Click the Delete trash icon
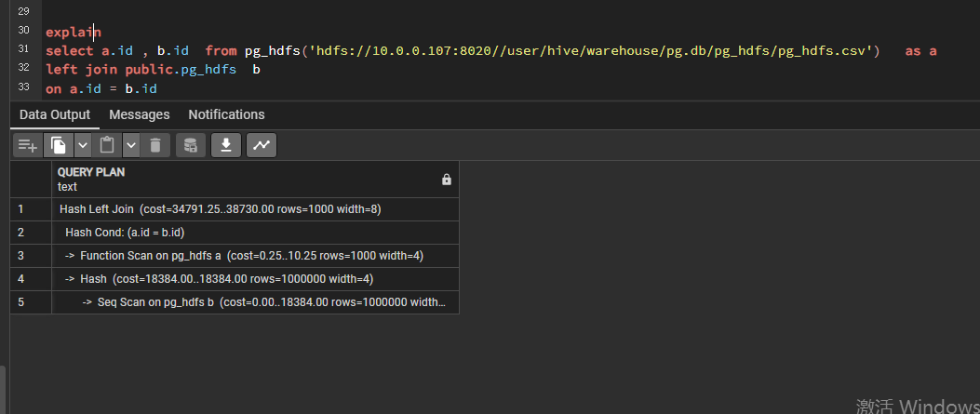The height and width of the screenshot is (414, 980). [155, 145]
